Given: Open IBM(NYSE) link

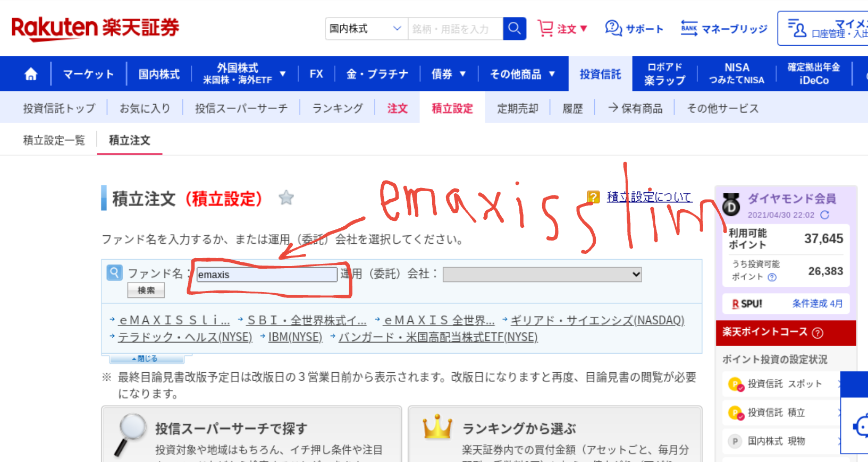Looking at the screenshot, I should pyautogui.click(x=295, y=337).
